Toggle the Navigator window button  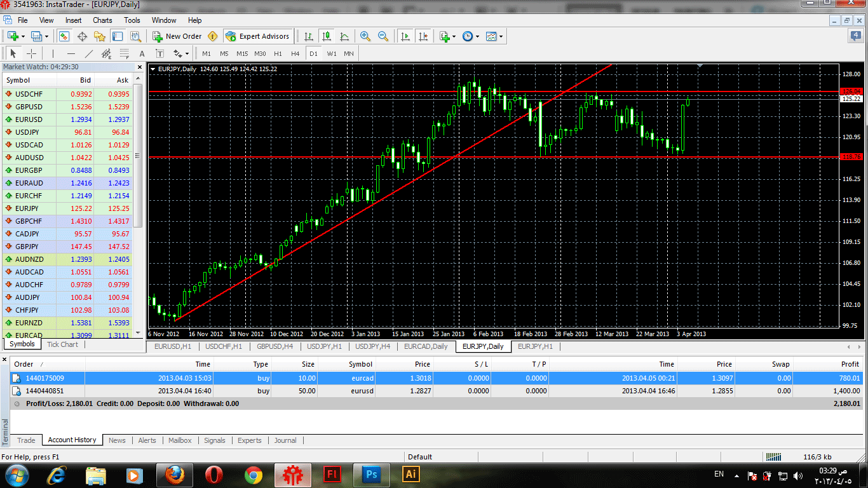coord(100,36)
